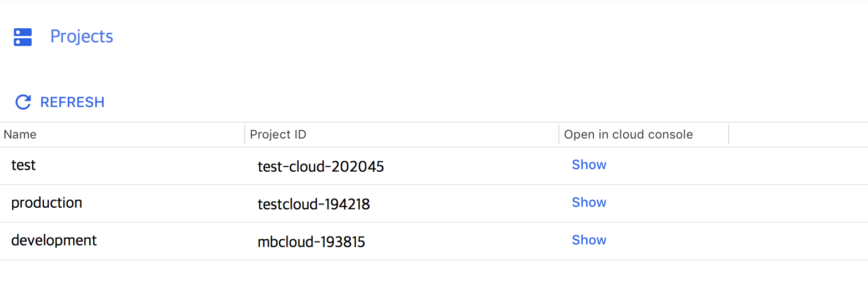Click the circular refresh arrow icon
868x297 pixels.
click(23, 102)
